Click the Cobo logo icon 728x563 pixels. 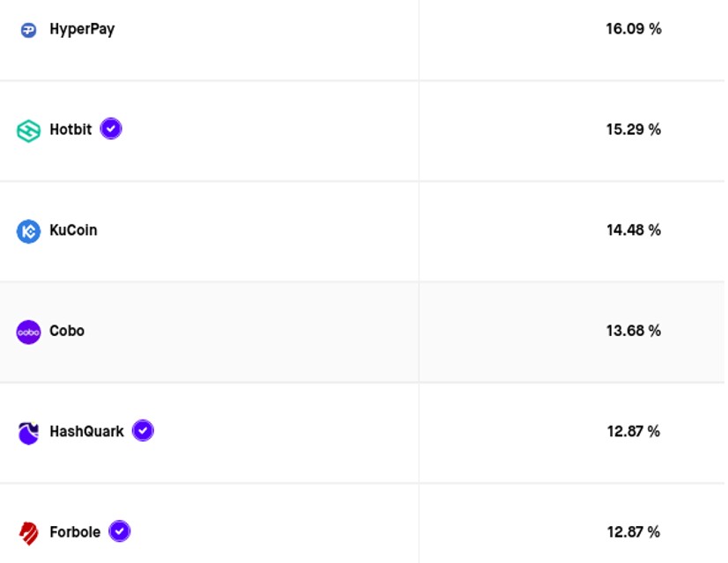pyautogui.click(x=28, y=332)
